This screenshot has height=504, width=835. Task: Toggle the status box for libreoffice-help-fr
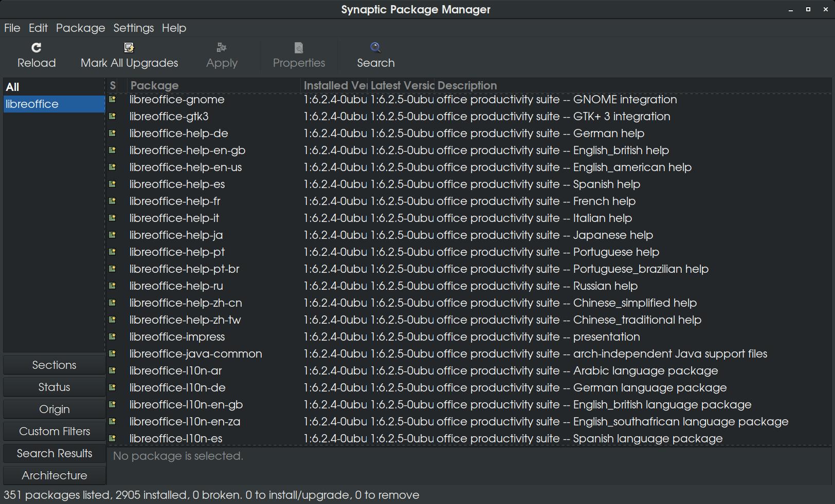(x=113, y=201)
